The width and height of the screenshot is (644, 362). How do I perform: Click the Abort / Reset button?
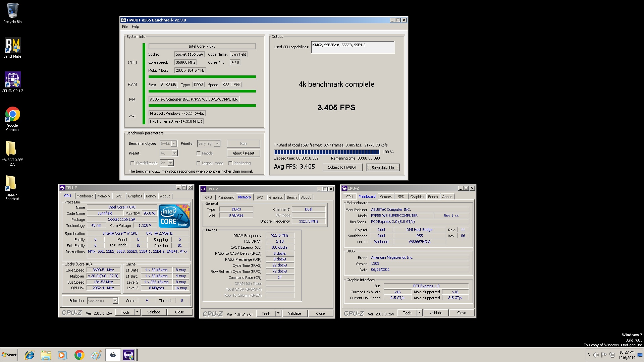click(x=244, y=153)
